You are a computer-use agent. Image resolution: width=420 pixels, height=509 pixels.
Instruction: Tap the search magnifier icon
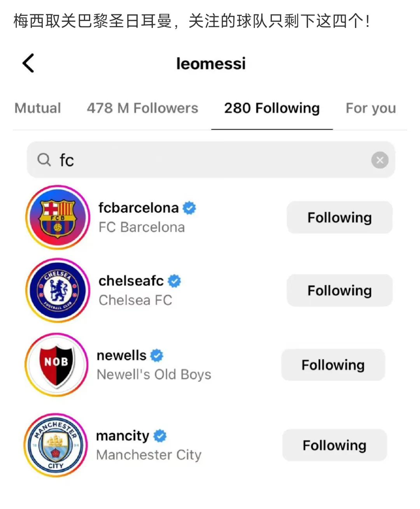44,160
